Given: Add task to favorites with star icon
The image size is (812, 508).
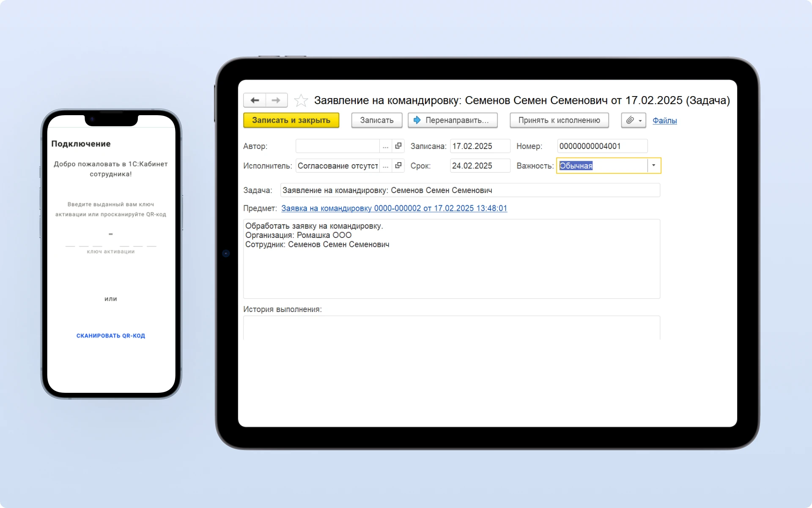Looking at the screenshot, I should tap(301, 100).
